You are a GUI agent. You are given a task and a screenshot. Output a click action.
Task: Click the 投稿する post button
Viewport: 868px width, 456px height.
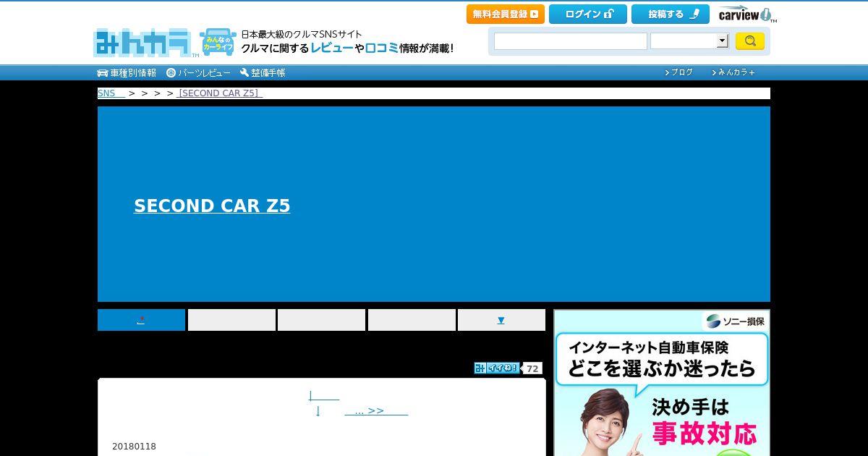(671, 14)
